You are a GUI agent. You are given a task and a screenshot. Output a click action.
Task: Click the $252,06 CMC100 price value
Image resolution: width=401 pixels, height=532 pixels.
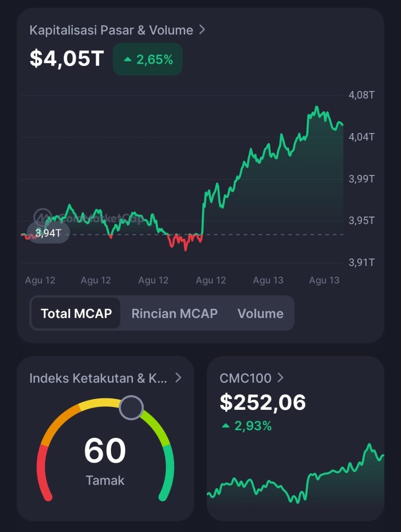pos(263,402)
